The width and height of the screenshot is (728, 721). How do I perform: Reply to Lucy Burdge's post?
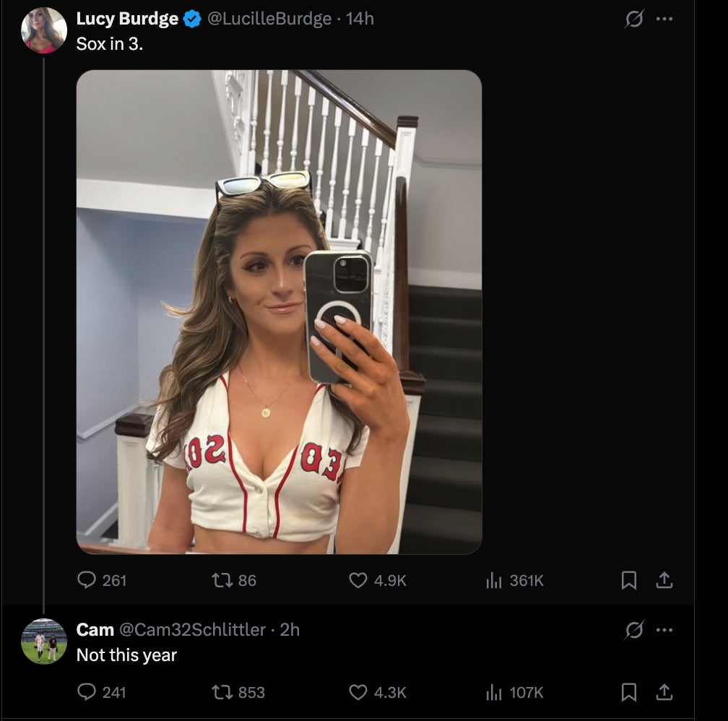87,580
